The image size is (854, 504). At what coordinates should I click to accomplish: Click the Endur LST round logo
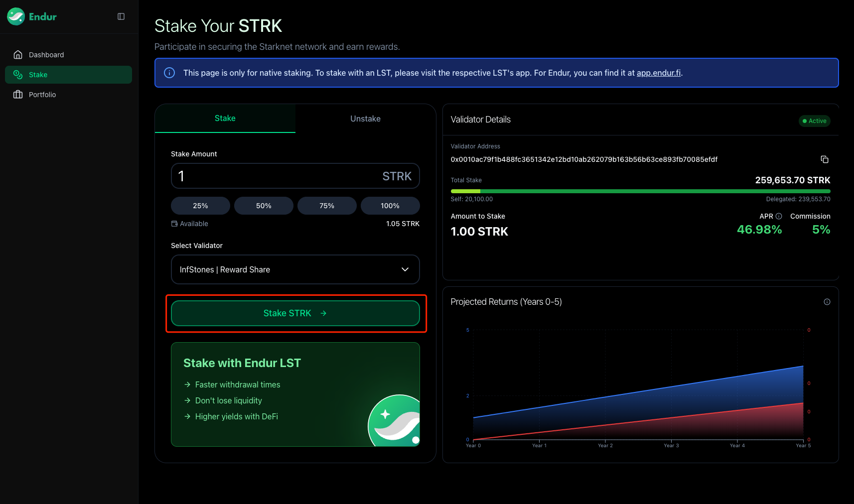tap(394, 420)
